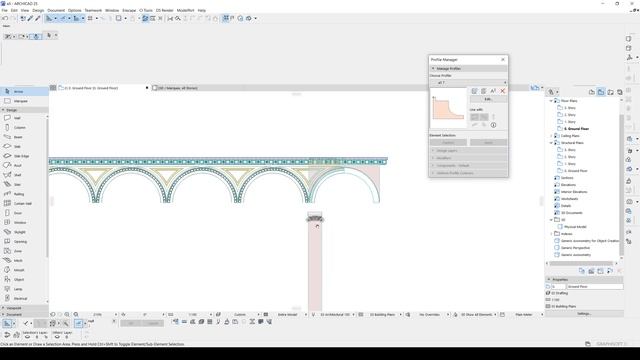
Task: Collapse the Manage Profiles section
Action: (x=433, y=69)
